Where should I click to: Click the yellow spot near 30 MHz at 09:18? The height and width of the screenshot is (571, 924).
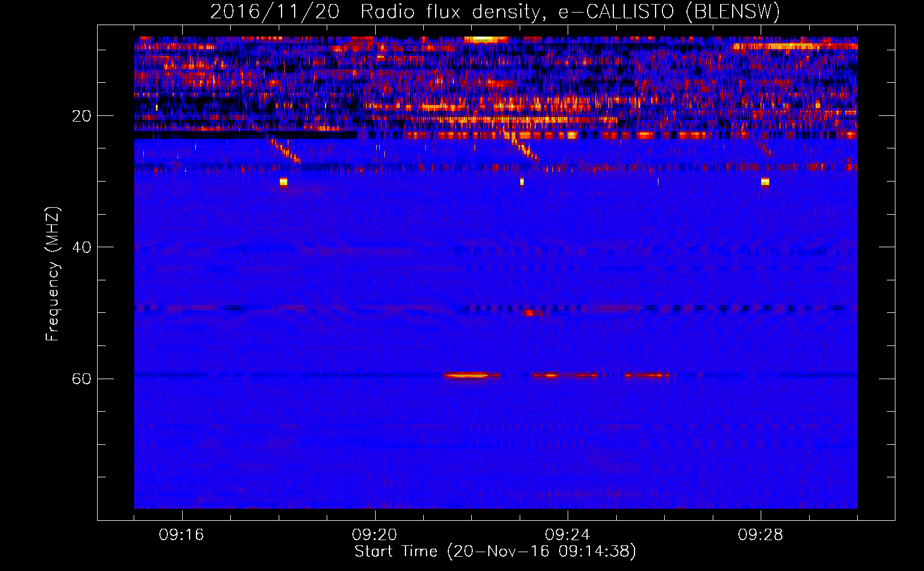tap(283, 182)
